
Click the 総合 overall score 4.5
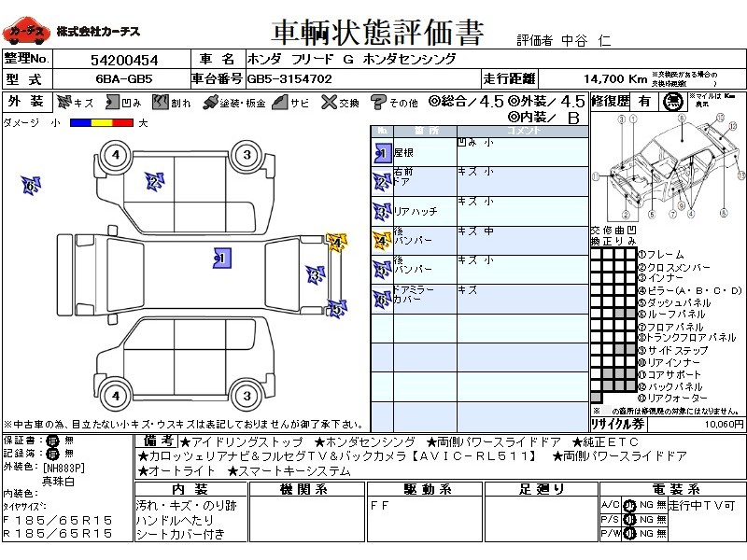coord(492,102)
